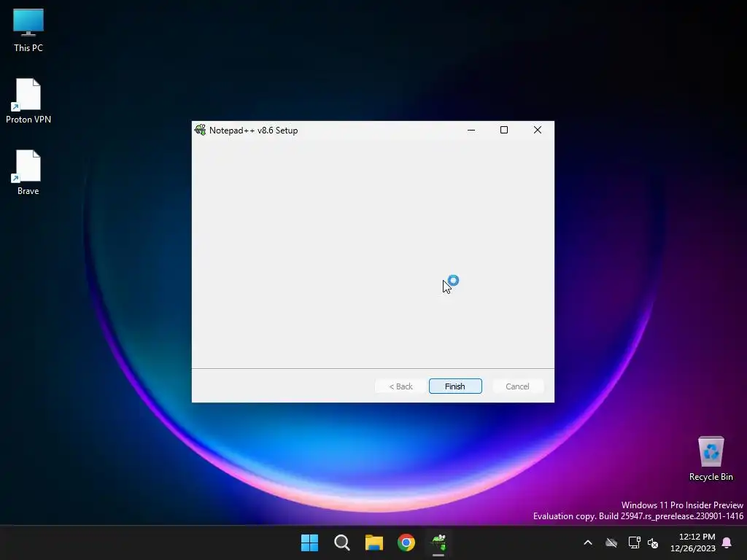Click the Cancel button in Setup
747x560 pixels.
pos(517,386)
